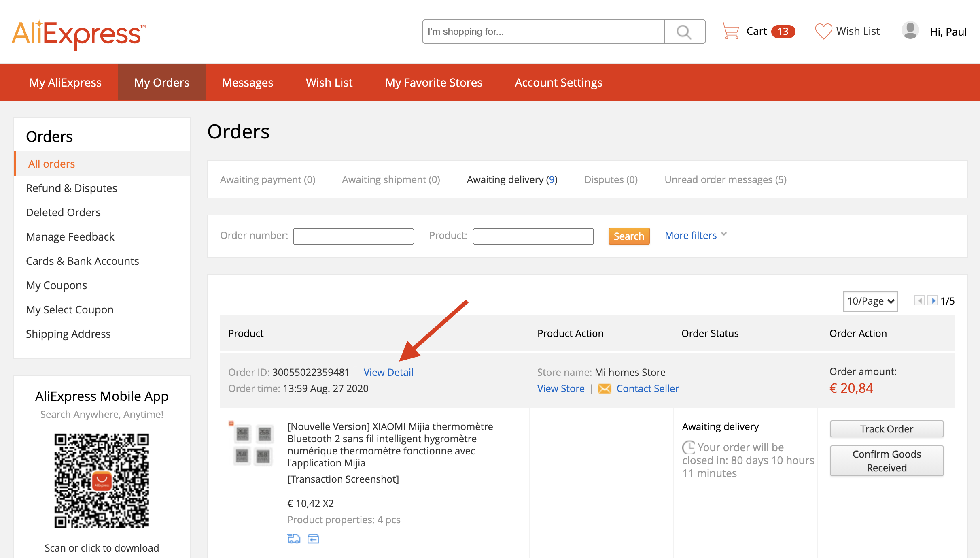Click Hi, Paul account greeting
This screenshot has height=558, width=980.
pos(948,32)
